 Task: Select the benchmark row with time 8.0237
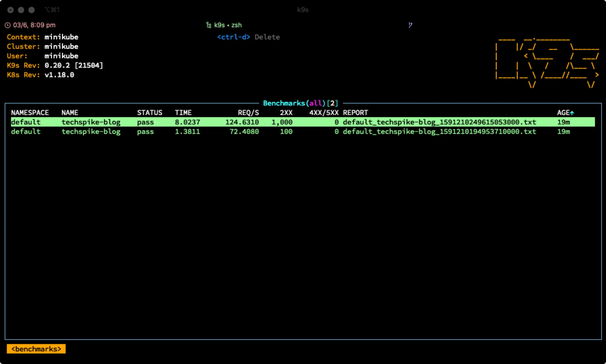(303, 122)
